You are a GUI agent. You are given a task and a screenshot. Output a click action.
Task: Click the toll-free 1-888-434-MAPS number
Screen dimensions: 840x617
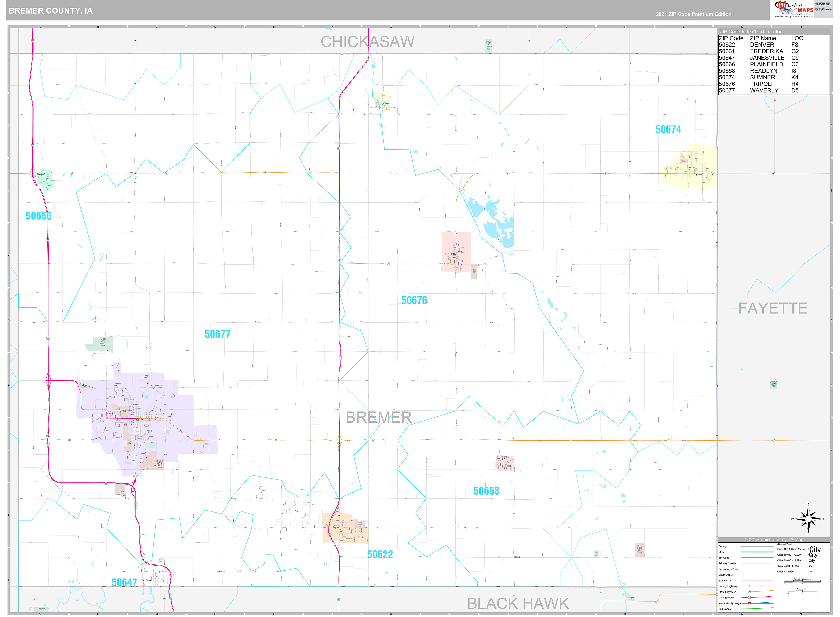(822, 5)
